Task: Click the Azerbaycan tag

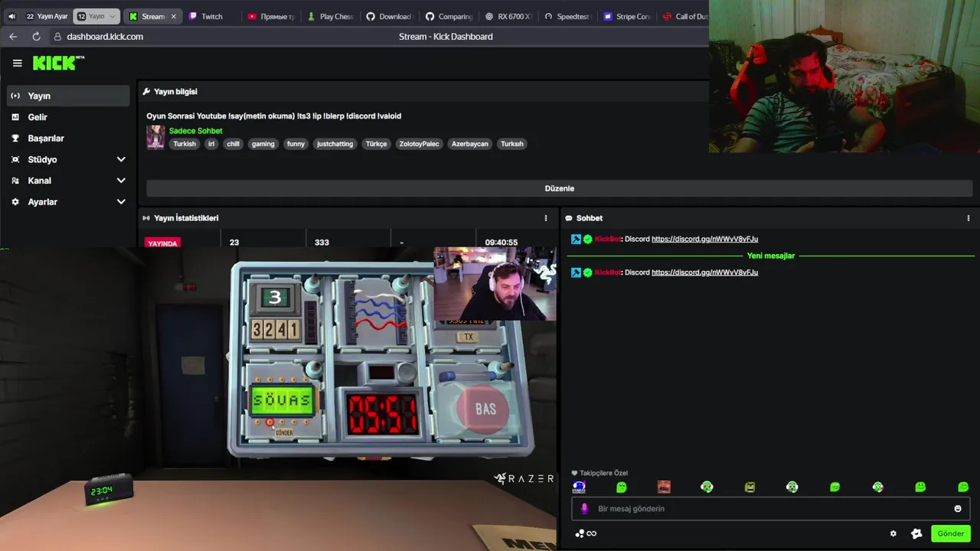Action: (x=469, y=144)
